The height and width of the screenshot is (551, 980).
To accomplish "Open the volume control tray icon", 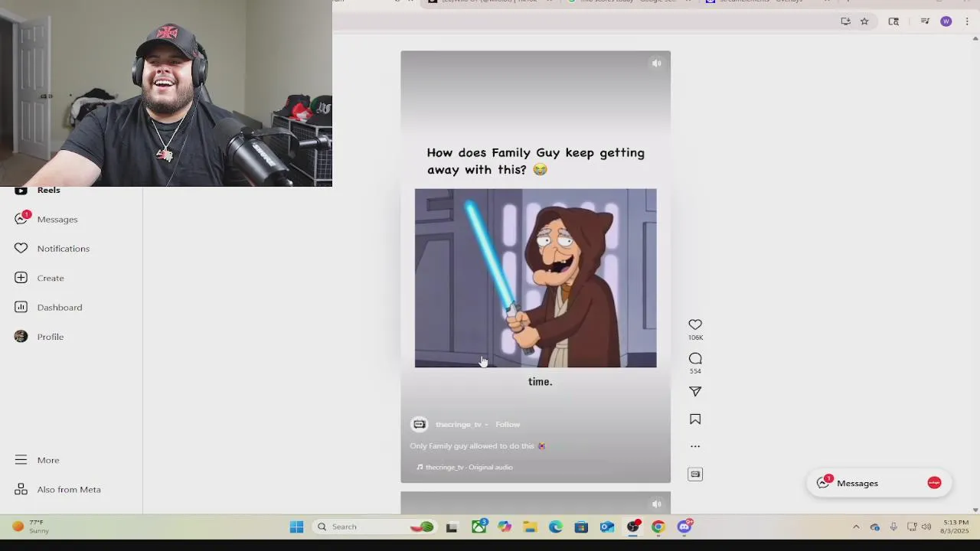I will [x=926, y=527].
